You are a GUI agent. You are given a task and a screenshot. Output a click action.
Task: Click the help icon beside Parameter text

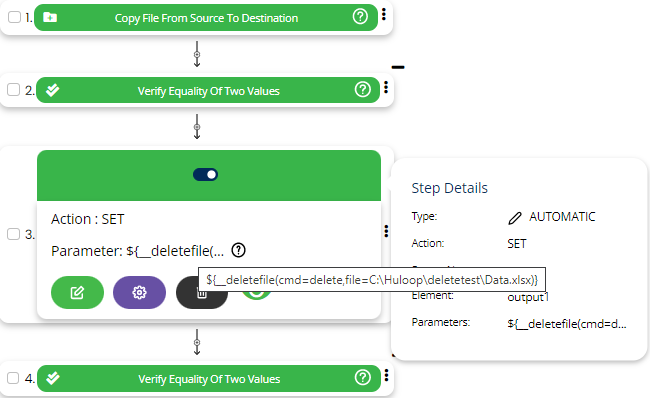(238, 250)
